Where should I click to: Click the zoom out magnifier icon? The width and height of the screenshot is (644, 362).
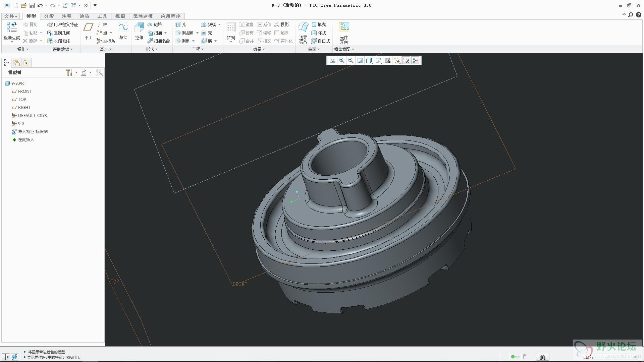[x=351, y=60]
